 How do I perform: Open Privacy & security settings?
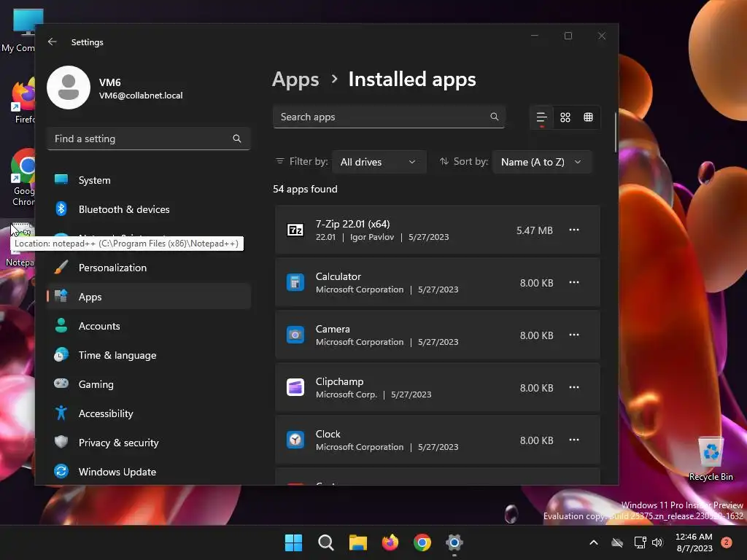click(149, 443)
